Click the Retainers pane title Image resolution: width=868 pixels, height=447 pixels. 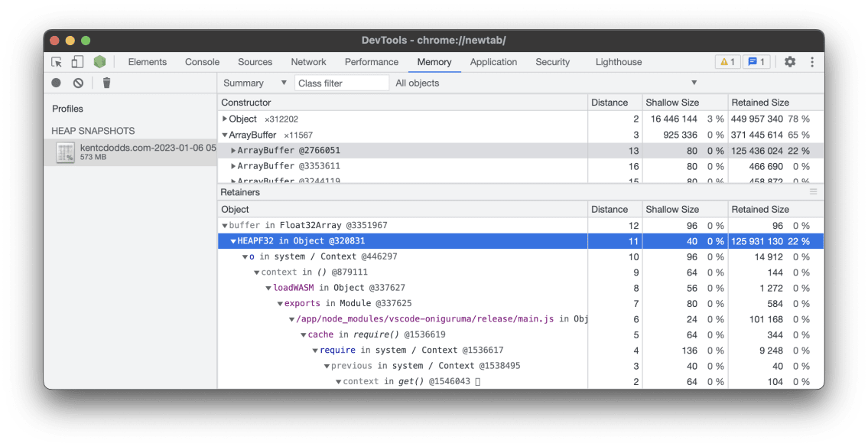(240, 192)
